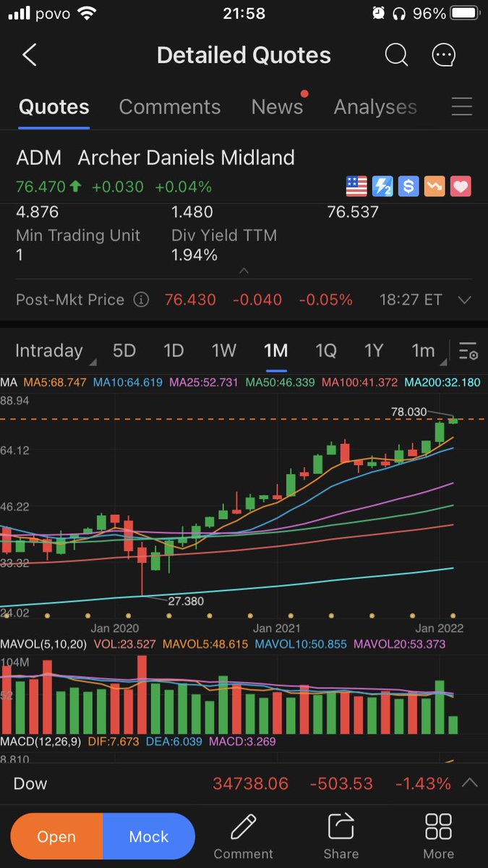Tap the latest candlestick near Jan 2022
Screen dimensions: 488x868
453,420
